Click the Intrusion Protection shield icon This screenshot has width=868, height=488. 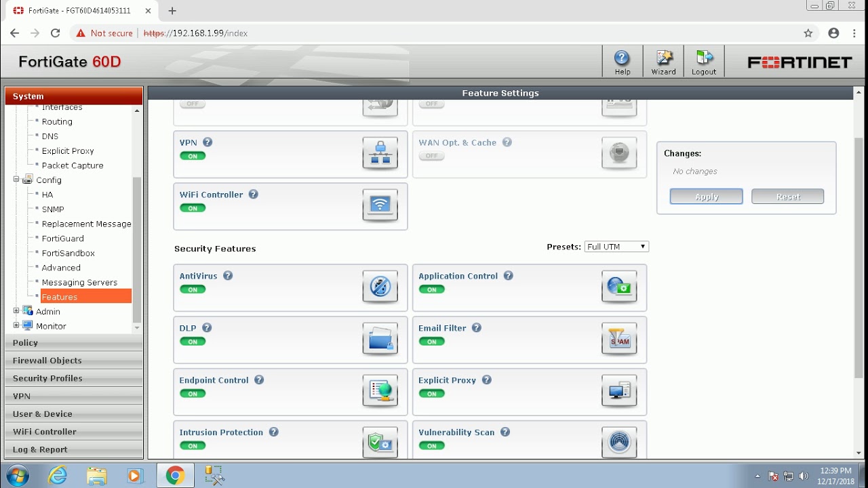(x=380, y=443)
